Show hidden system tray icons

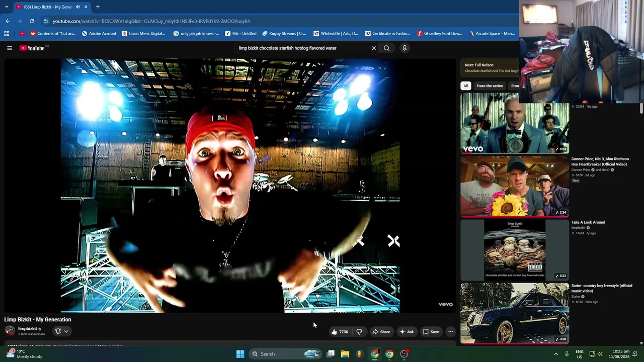(556, 354)
